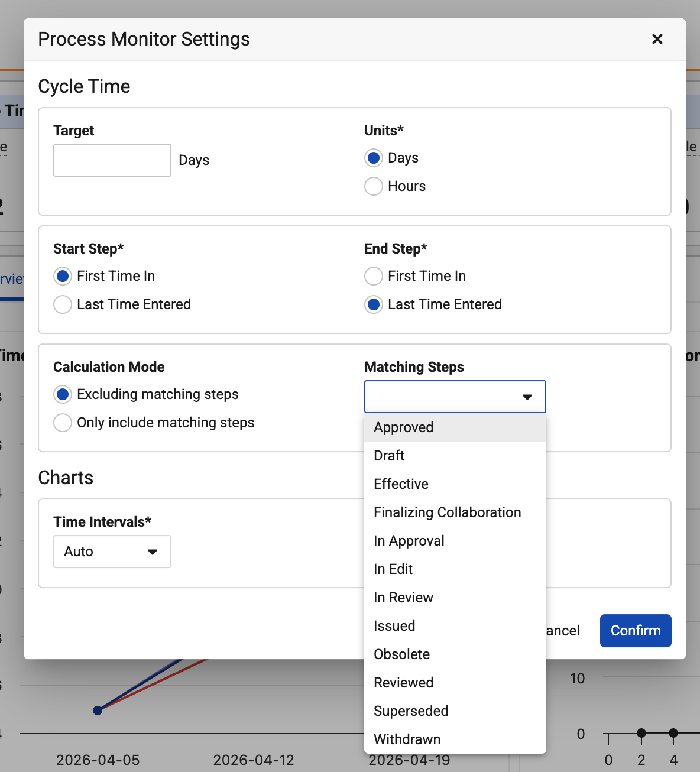700x772 pixels.
Task: Pick Draft from the matching steps list
Action: click(x=455, y=456)
